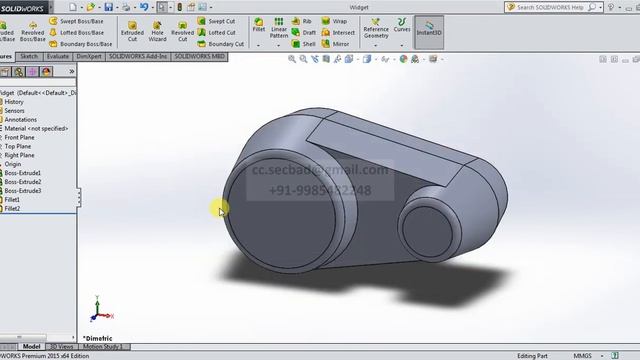Switch to the Sketch tab
The height and width of the screenshot is (360, 640).
[x=29, y=56]
